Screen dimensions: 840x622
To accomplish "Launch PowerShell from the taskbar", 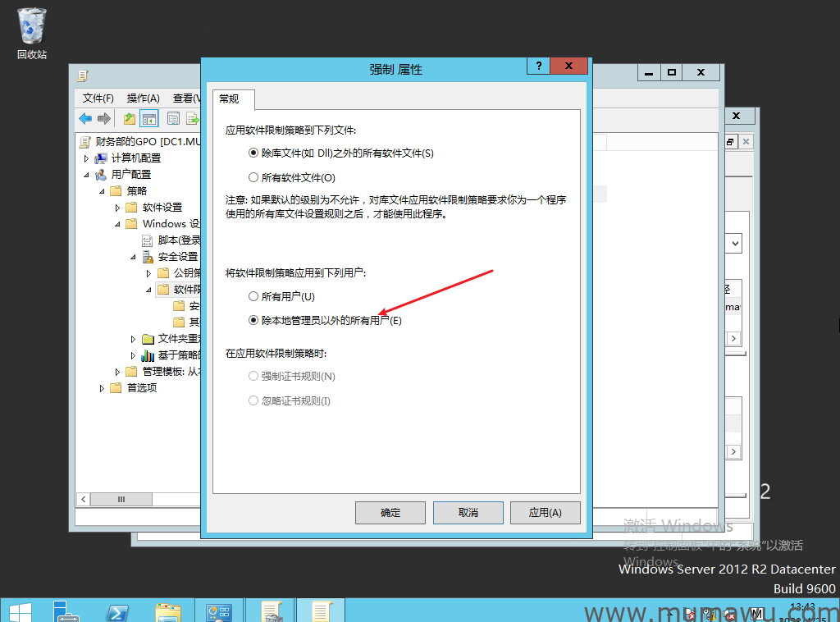I will (x=117, y=611).
